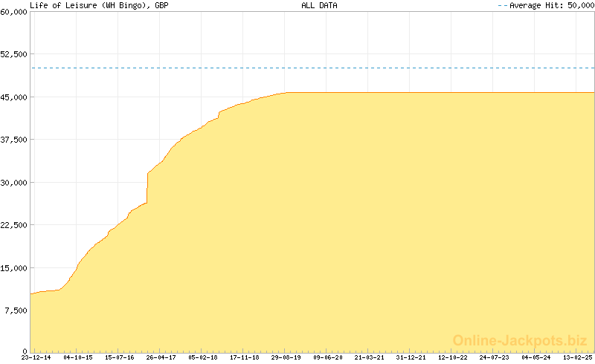The image size is (595, 364).
Task: Click the 7,500 y-axis label
Action: (15, 311)
